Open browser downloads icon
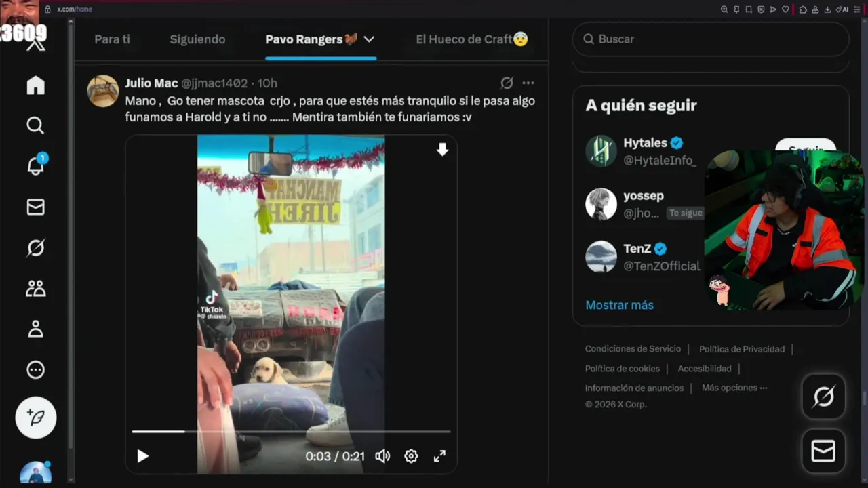Image resolution: width=868 pixels, height=488 pixels. click(x=827, y=9)
